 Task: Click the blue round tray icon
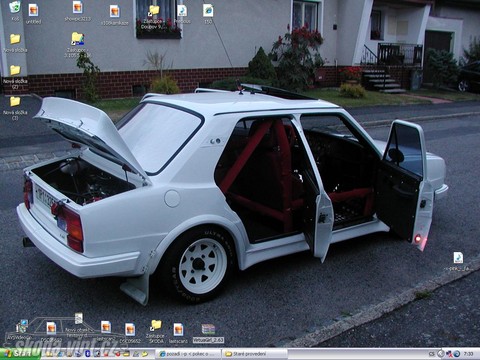tap(457, 354)
